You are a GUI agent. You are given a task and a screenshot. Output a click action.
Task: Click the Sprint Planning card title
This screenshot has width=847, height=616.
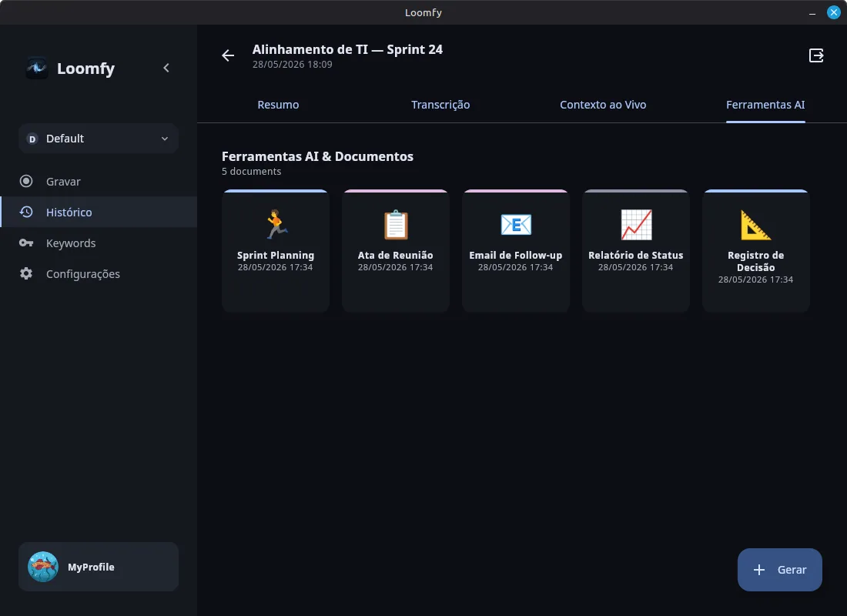(276, 255)
